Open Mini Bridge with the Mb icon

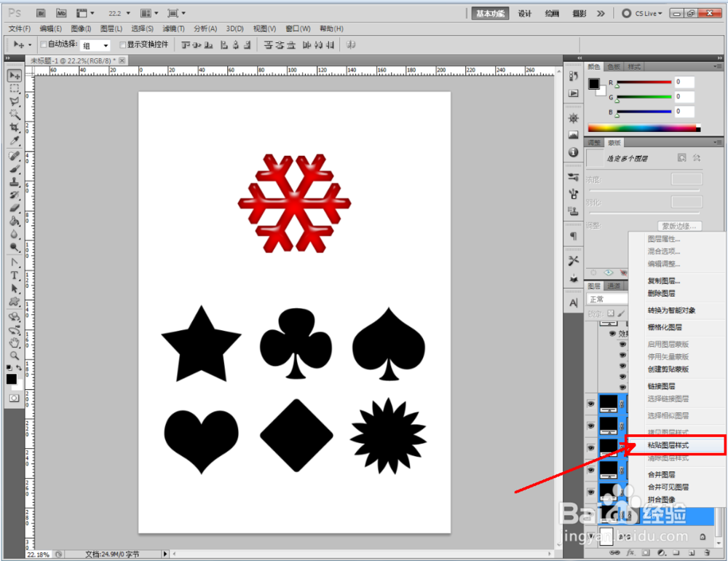tap(61, 13)
